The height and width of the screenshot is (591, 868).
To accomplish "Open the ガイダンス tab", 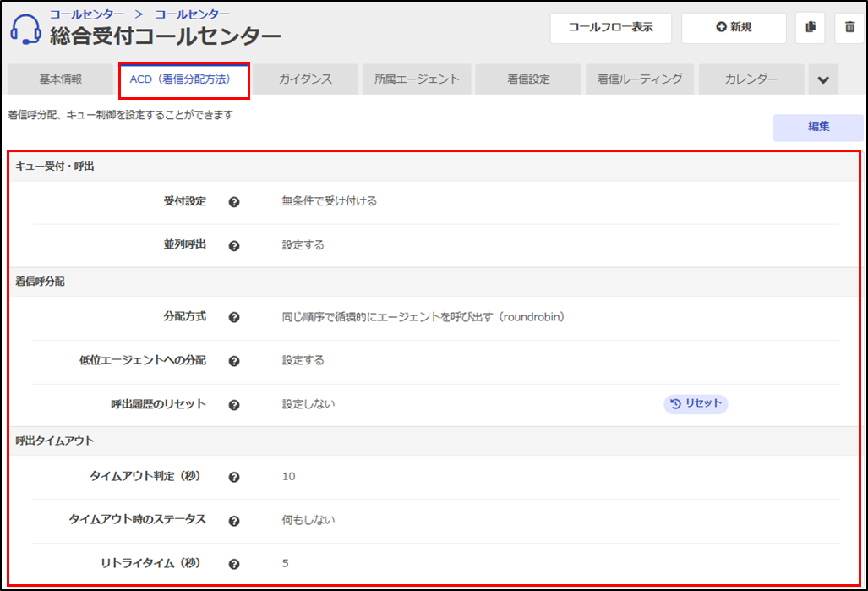I will [x=305, y=79].
